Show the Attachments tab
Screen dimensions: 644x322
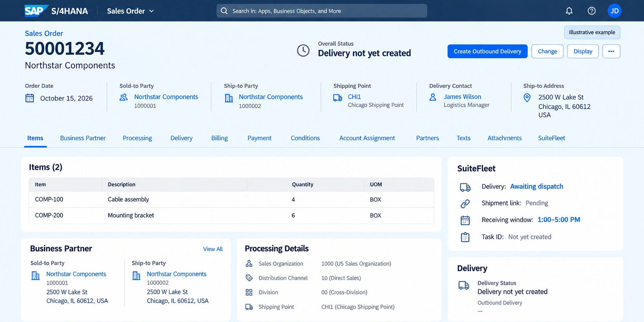[x=505, y=138]
